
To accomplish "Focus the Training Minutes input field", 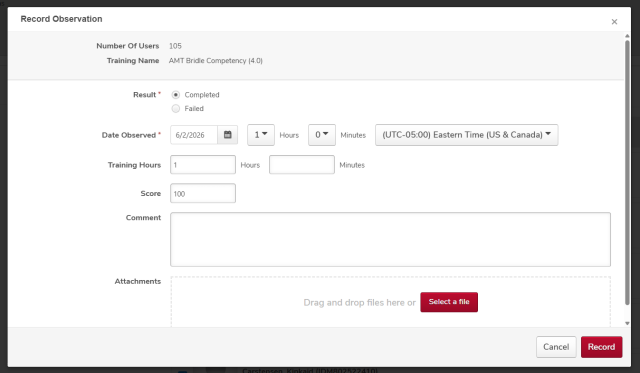I will tap(302, 164).
